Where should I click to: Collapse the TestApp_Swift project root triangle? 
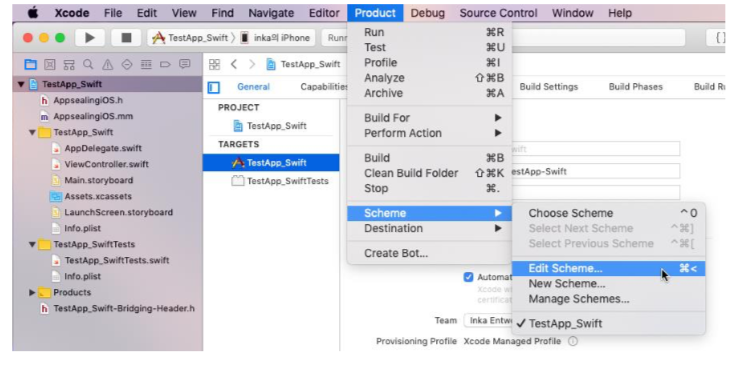pyautogui.click(x=21, y=84)
